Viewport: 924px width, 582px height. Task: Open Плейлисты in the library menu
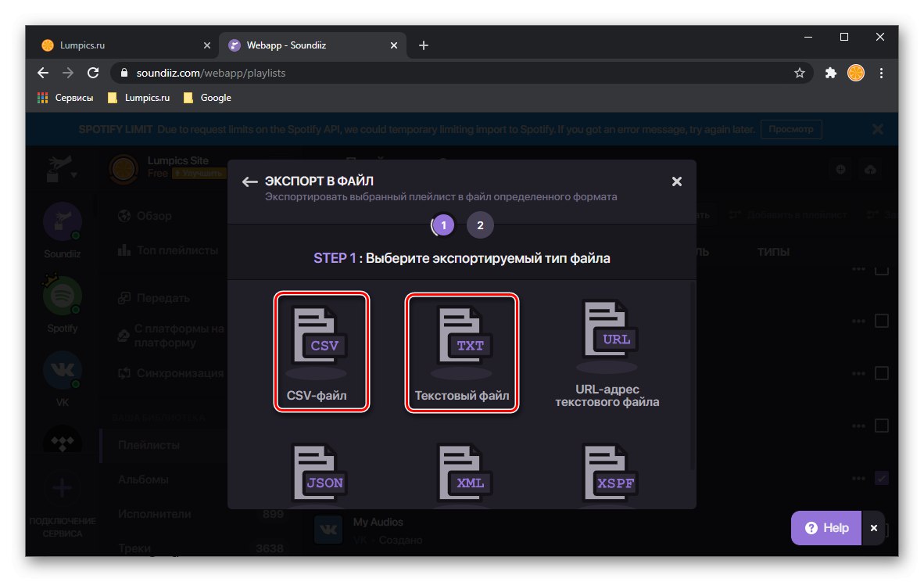pos(149,445)
